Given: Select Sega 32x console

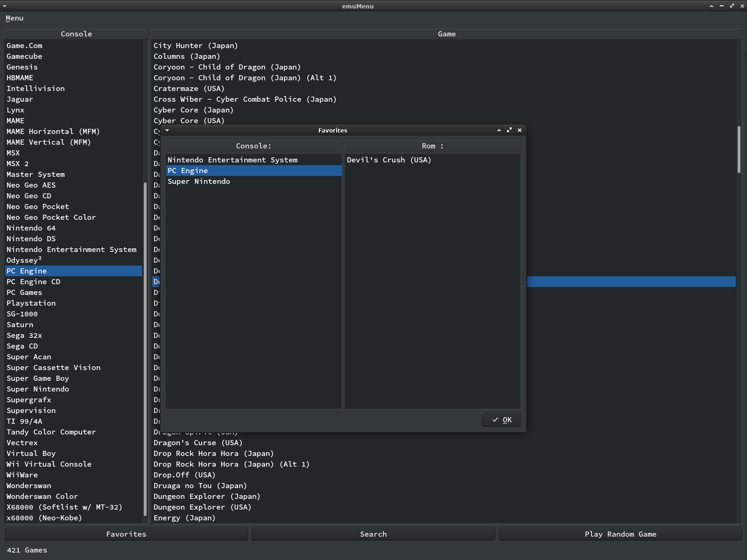Looking at the screenshot, I should (x=73, y=336).
